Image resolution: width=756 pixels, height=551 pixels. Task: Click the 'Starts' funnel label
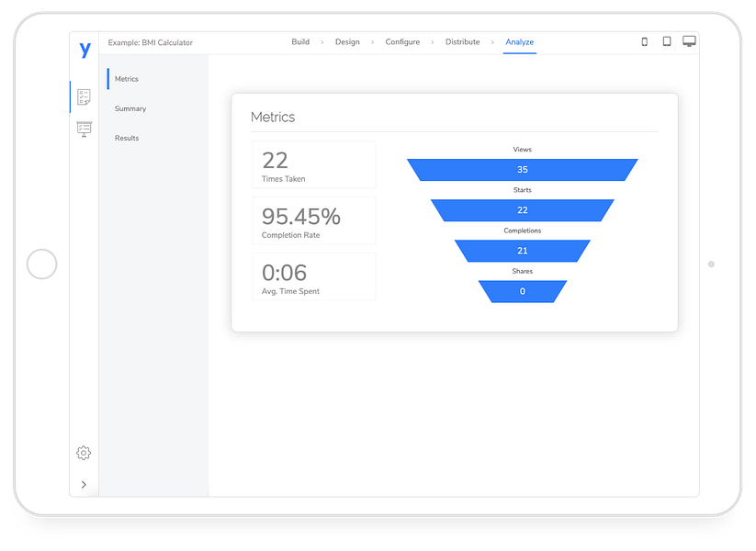522,190
